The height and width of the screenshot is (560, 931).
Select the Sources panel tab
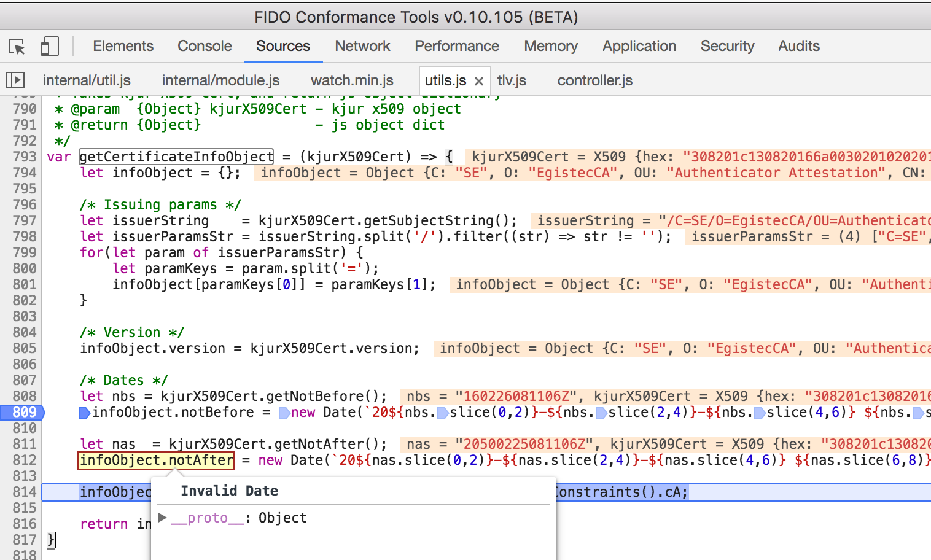coord(283,46)
